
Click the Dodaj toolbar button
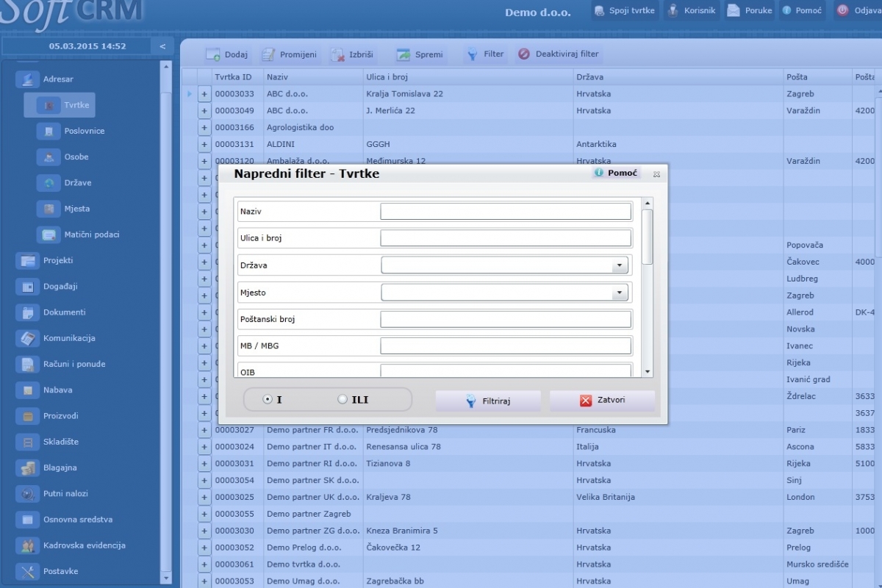(227, 54)
